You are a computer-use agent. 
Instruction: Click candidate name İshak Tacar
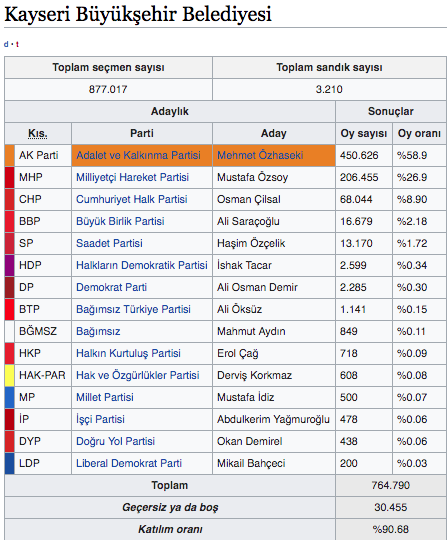pyautogui.click(x=244, y=265)
